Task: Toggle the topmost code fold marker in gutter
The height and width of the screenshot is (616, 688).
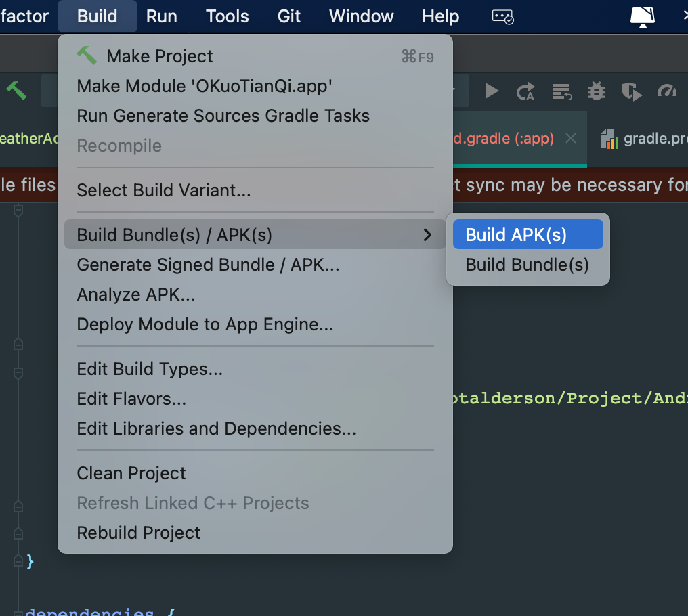Action: coord(18,211)
